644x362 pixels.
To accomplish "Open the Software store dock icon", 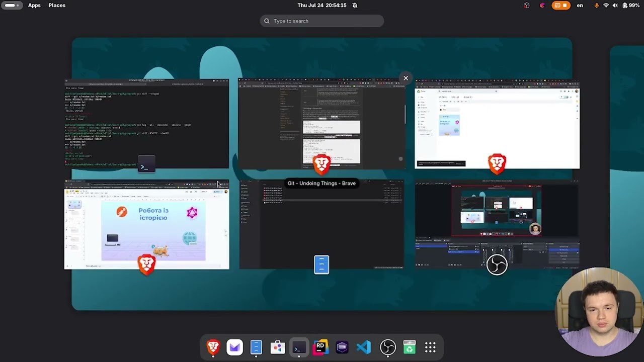I will 278,347.
